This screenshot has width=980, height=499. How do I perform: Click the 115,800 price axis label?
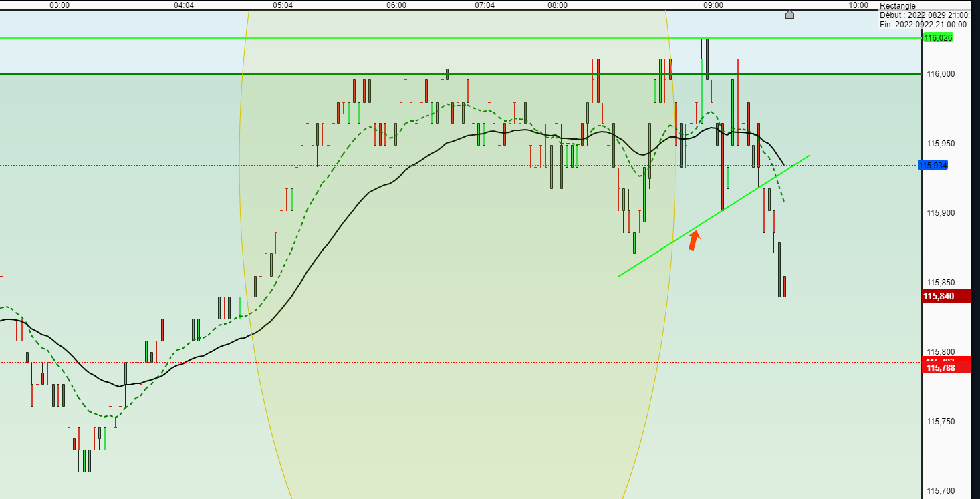coord(941,352)
